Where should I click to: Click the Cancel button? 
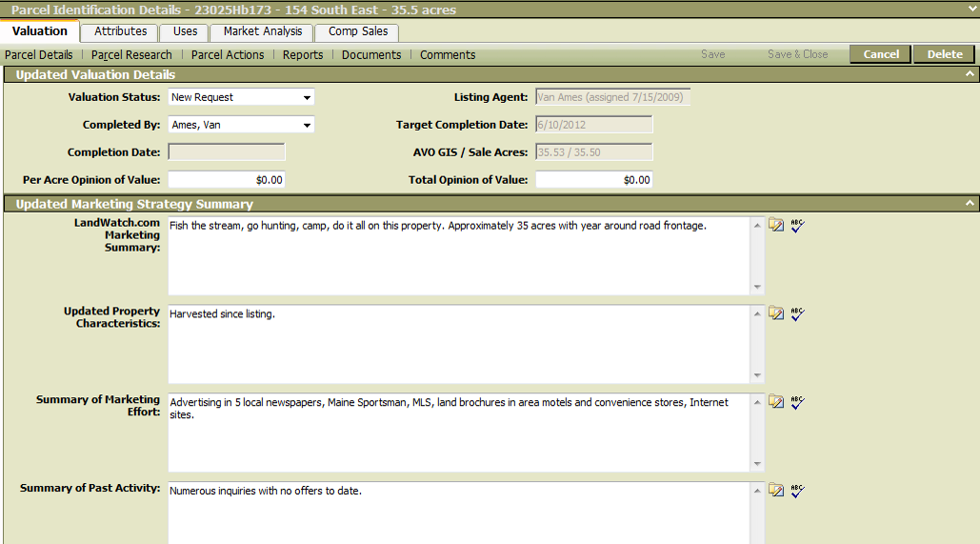[880, 54]
